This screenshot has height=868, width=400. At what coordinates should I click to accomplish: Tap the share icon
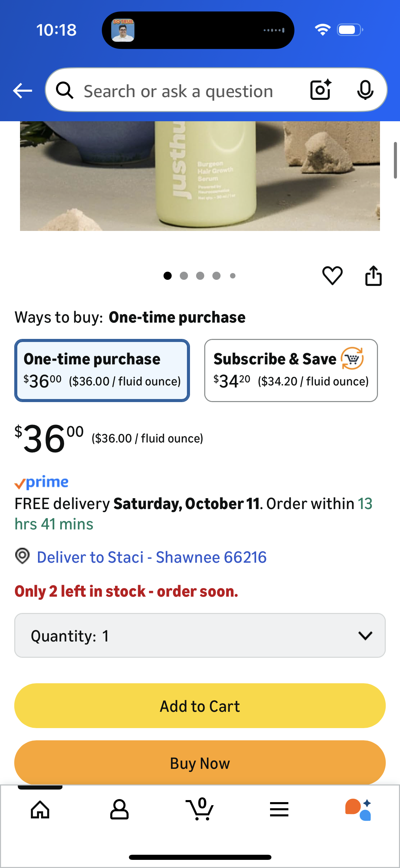(373, 275)
